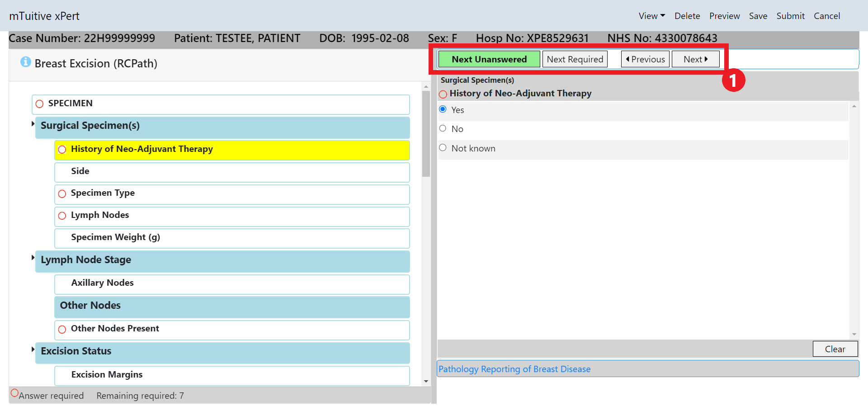868x406 pixels.
Task: Click the blue info icon beside Breast Excision
Action: (x=26, y=62)
